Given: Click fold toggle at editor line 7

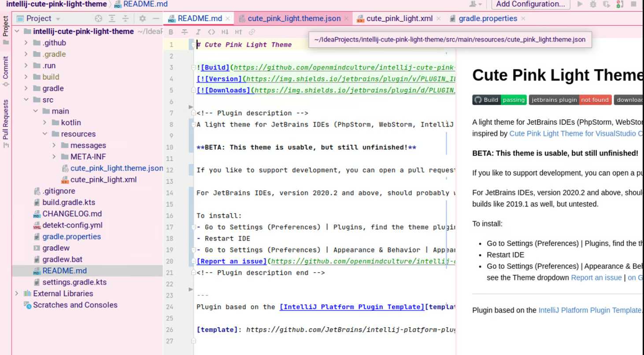Looking at the screenshot, I should (193, 113).
